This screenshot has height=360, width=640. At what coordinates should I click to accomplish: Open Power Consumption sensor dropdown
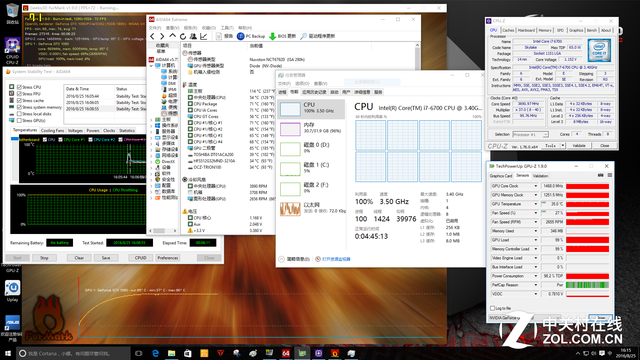coord(536,276)
